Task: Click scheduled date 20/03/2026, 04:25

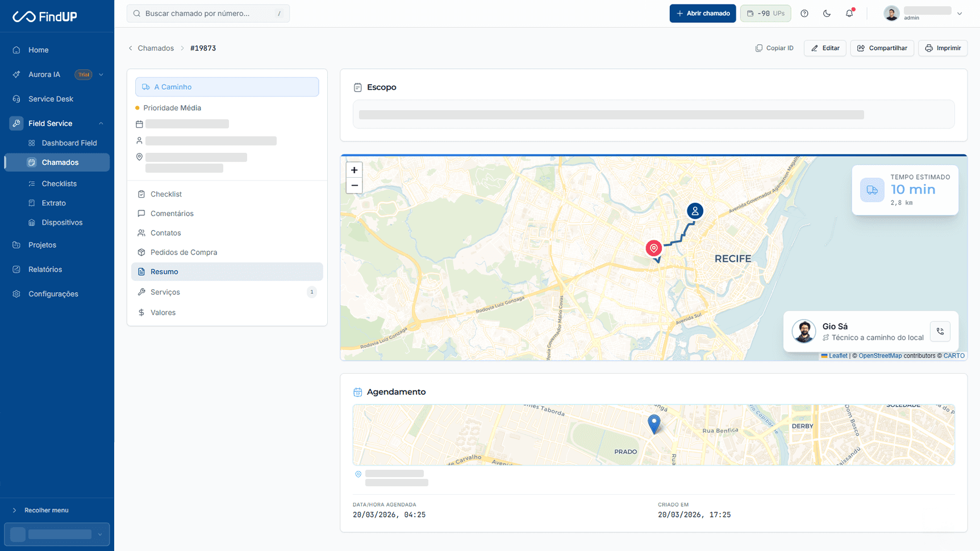Action: [389, 515]
